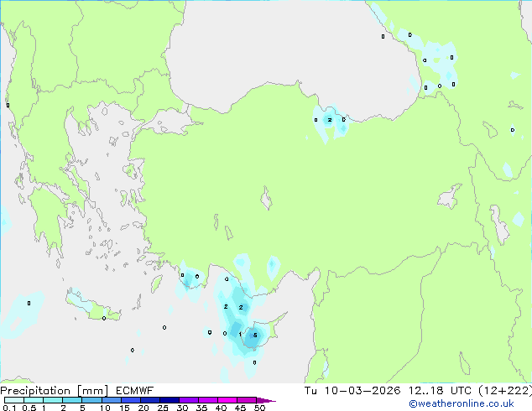Click the '2' value on the Black Sea coast
532x411 pixels.
point(330,120)
